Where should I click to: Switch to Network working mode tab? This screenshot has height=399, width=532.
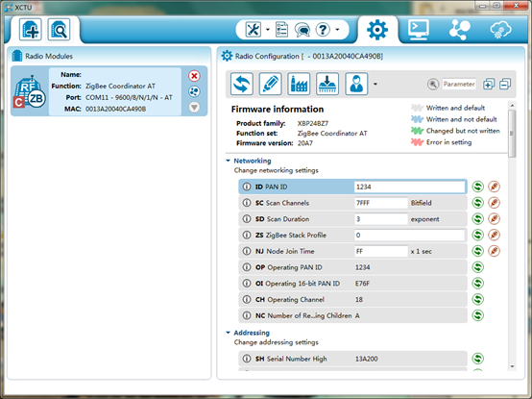[x=460, y=30]
